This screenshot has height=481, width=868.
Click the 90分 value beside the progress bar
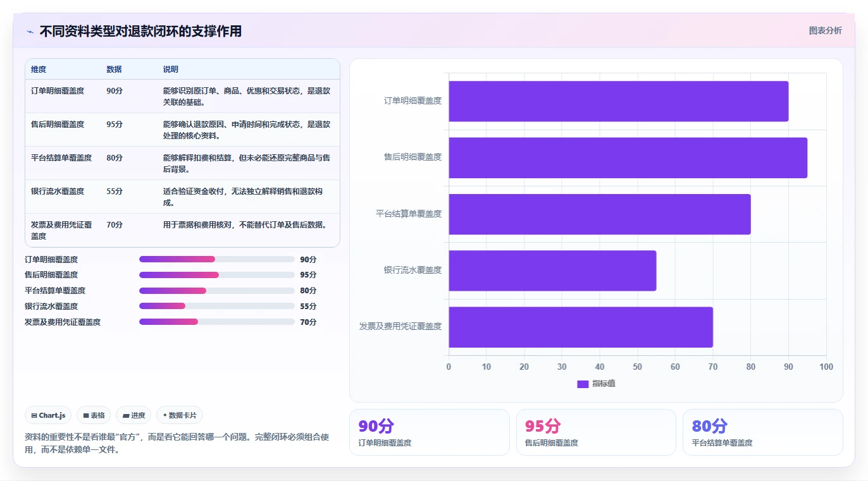(308, 260)
